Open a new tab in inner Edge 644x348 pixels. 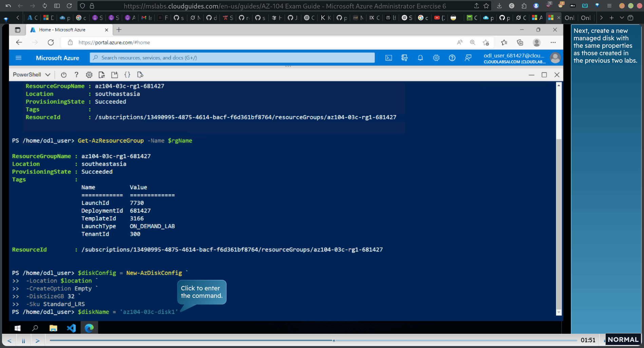119,30
